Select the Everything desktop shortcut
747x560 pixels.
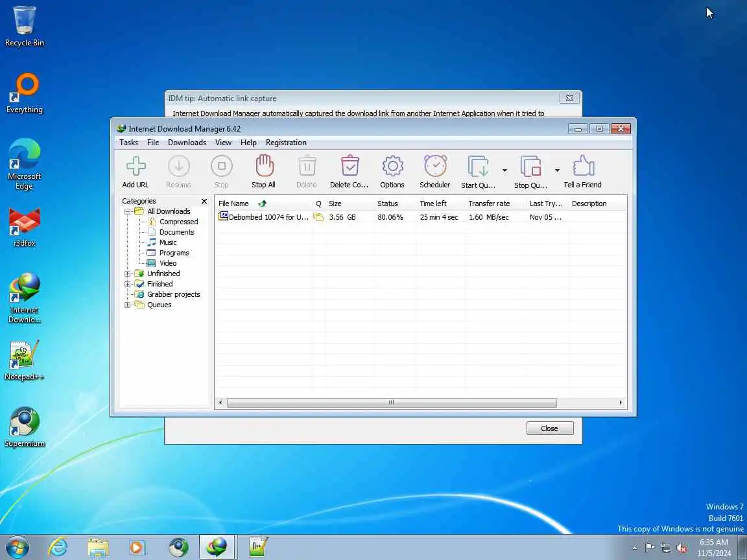24,93
